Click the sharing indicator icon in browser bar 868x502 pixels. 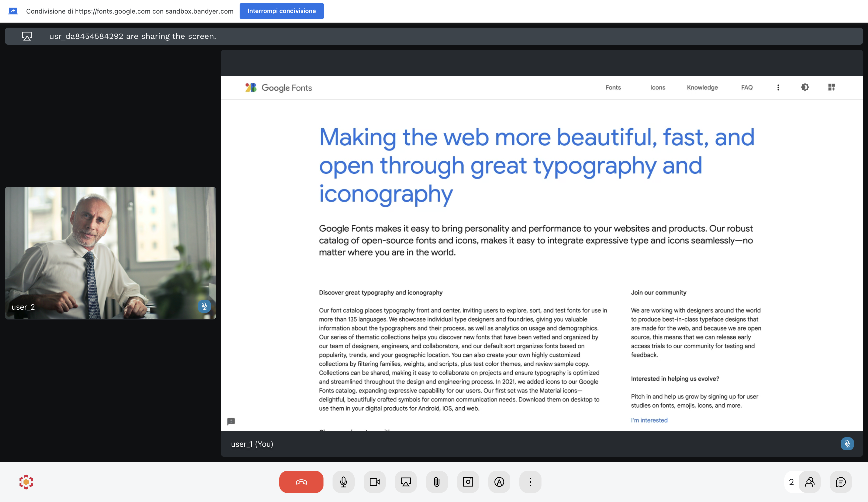(13, 11)
